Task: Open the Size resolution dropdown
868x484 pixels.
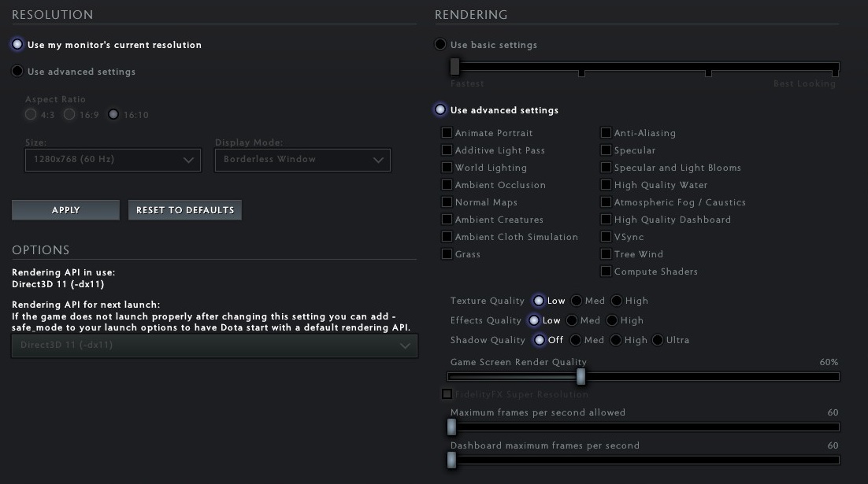Action: pos(113,160)
